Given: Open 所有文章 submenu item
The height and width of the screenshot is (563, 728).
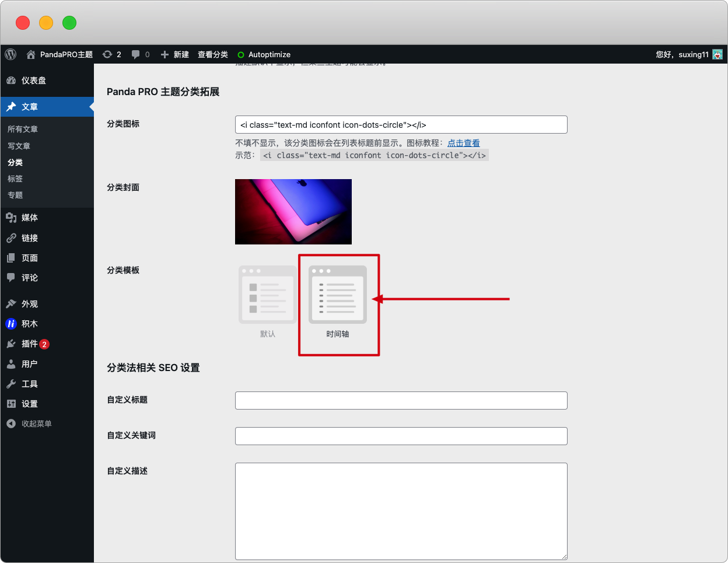Looking at the screenshot, I should [23, 129].
